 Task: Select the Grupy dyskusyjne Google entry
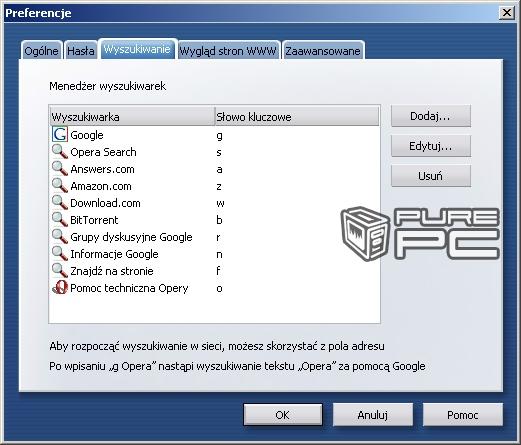click(x=131, y=237)
